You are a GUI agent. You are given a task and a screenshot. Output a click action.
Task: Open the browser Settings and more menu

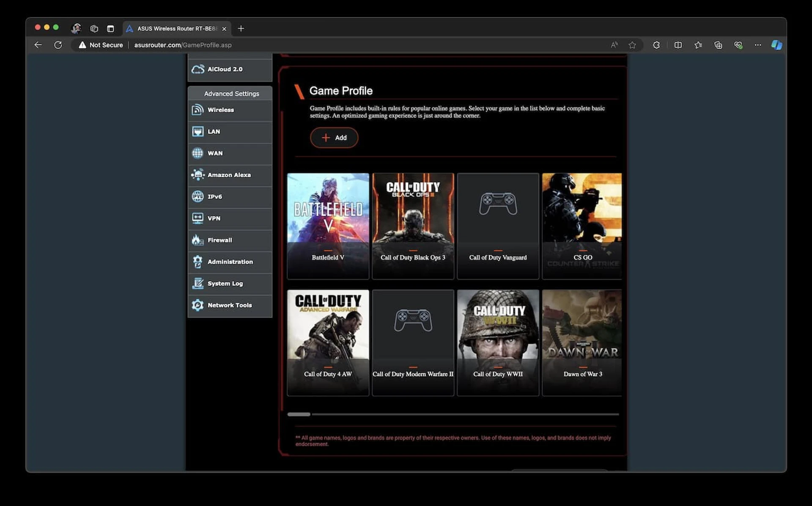coord(758,45)
